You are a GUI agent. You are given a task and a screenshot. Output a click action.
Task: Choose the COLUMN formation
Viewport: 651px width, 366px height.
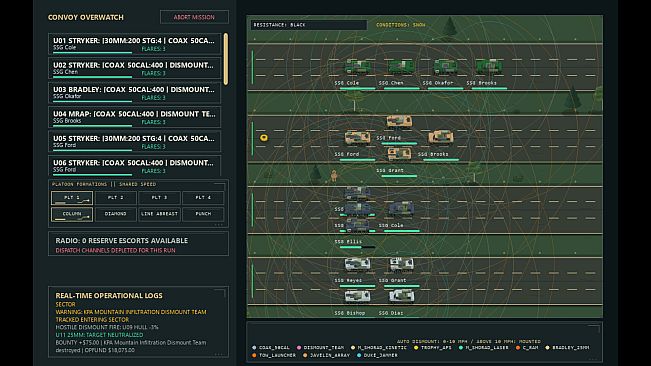72,214
